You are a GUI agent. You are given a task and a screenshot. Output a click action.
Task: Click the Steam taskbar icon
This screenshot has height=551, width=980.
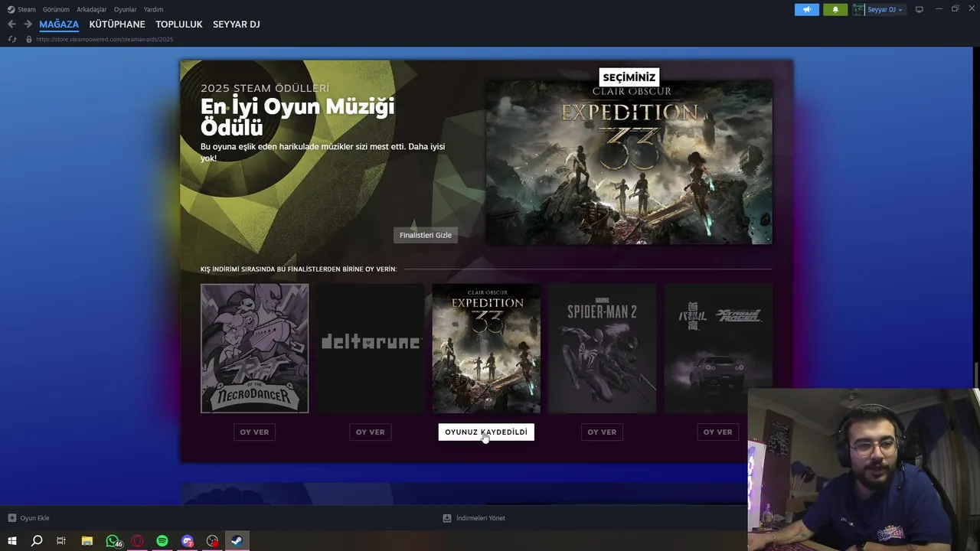coord(237,541)
